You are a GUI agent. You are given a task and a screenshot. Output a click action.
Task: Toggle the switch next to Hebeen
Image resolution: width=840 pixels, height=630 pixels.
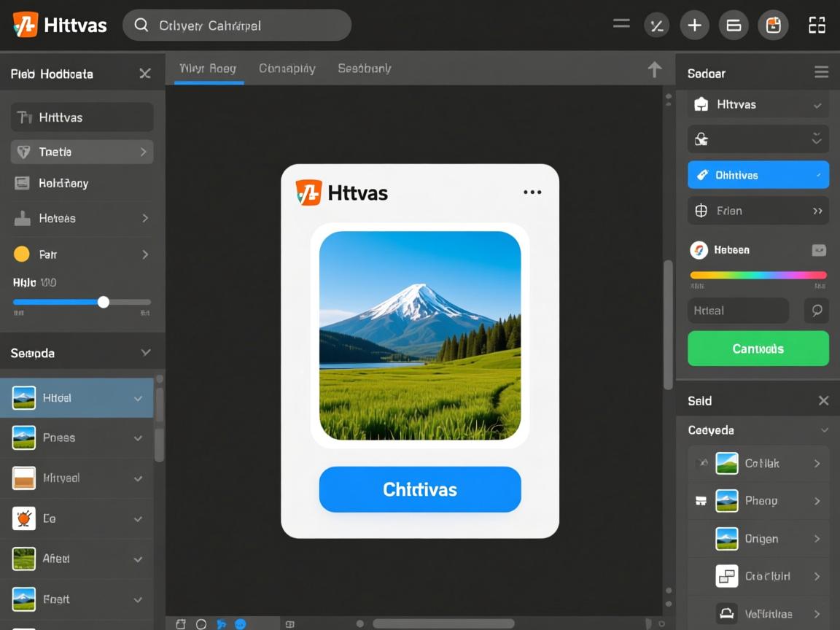pos(817,249)
